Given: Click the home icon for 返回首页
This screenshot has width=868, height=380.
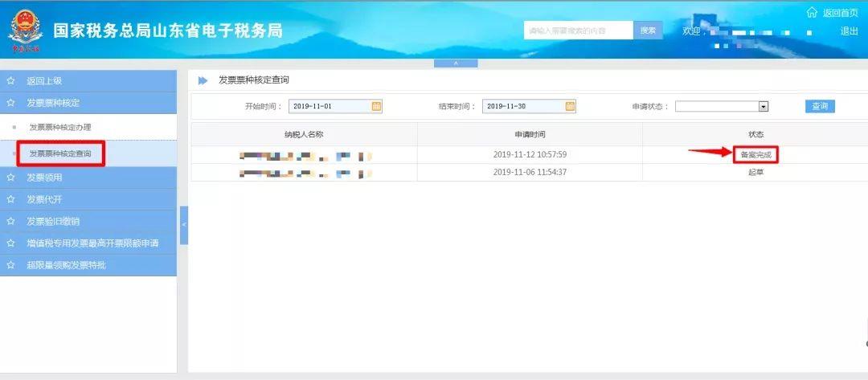Looking at the screenshot, I should (812, 13).
